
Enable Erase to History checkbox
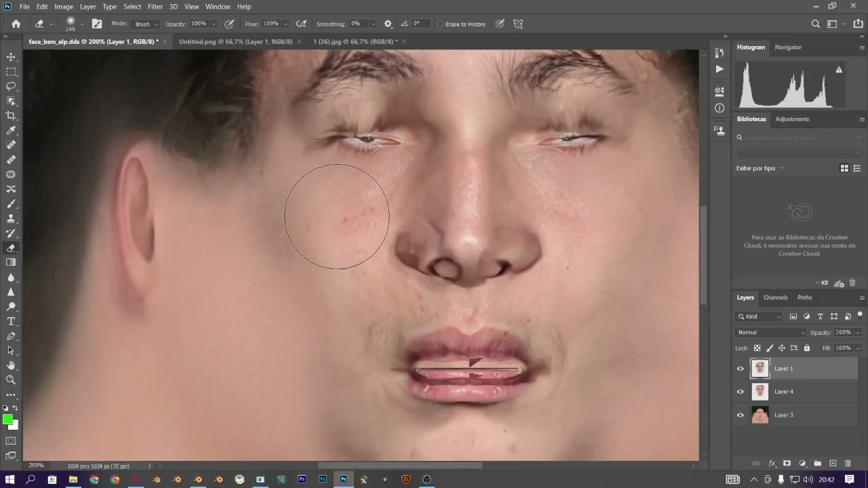tap(440, 24)
